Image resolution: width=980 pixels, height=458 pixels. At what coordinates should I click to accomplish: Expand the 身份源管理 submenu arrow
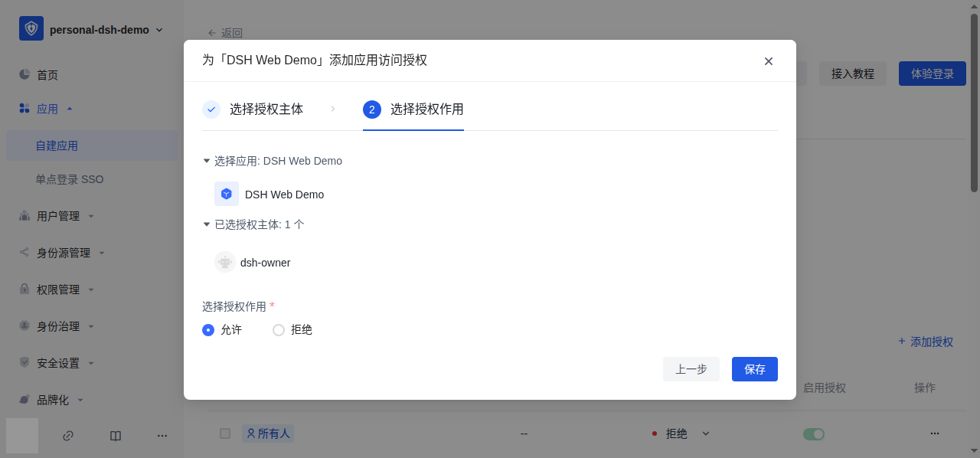(x=102, y=253)
